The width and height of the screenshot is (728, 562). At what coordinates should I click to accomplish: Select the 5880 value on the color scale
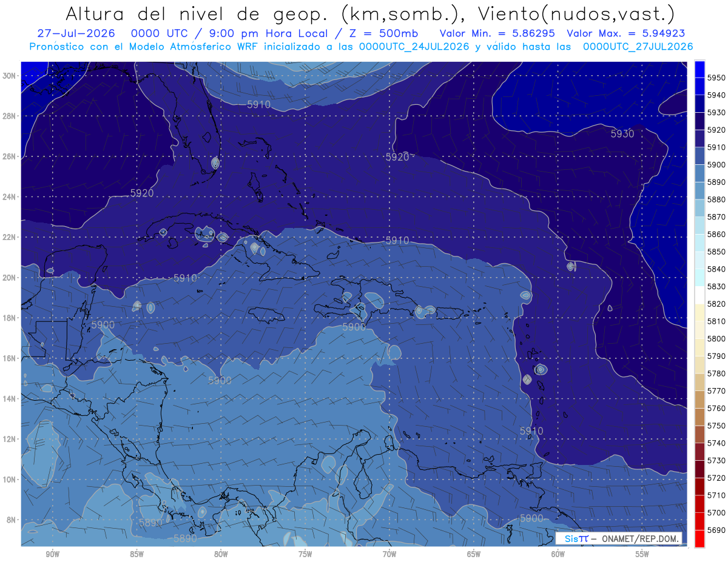tap(716, 199)
